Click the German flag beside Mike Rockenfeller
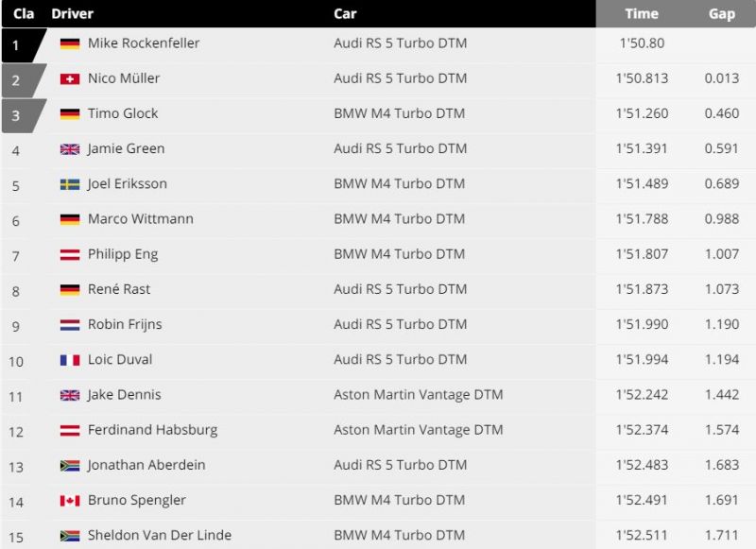756x549 pixels. point(70,43)
